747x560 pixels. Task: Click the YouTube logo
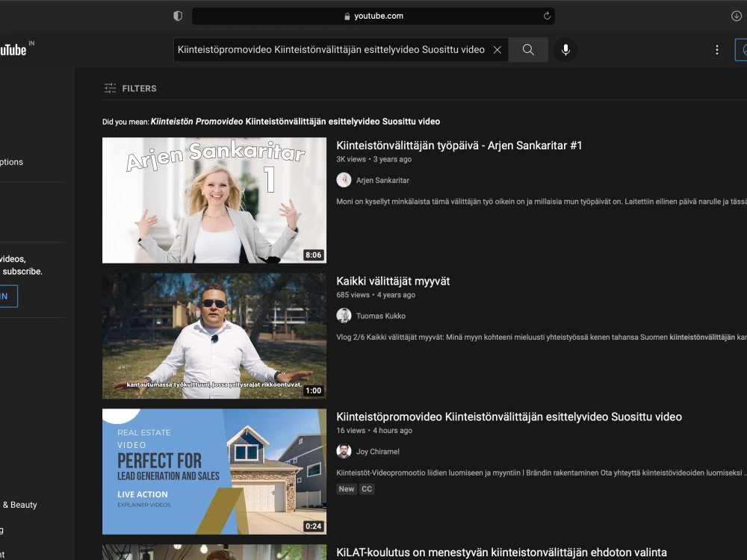pos(13,49)
